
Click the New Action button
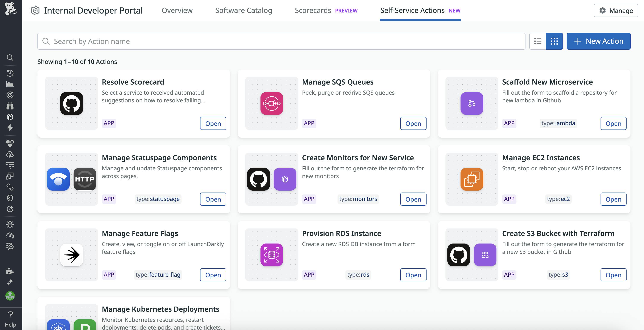598,41
